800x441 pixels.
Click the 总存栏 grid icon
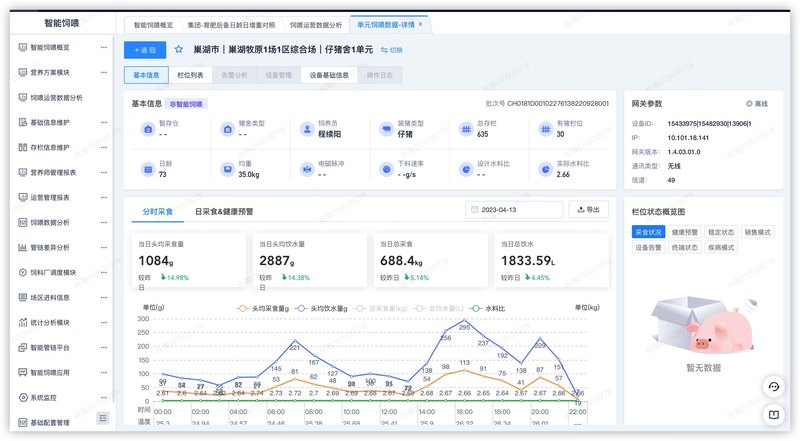[466, 130]
